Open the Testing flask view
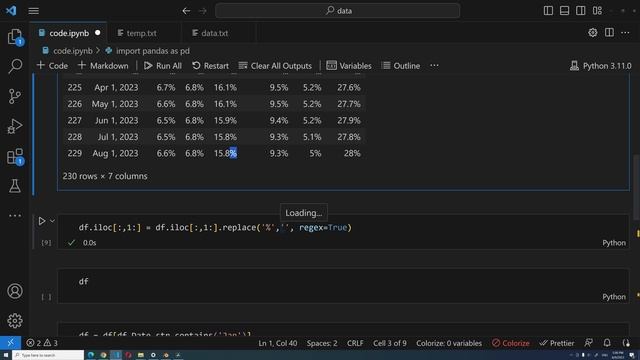Viewport: 640px width, 360px height. click(15, 186)
